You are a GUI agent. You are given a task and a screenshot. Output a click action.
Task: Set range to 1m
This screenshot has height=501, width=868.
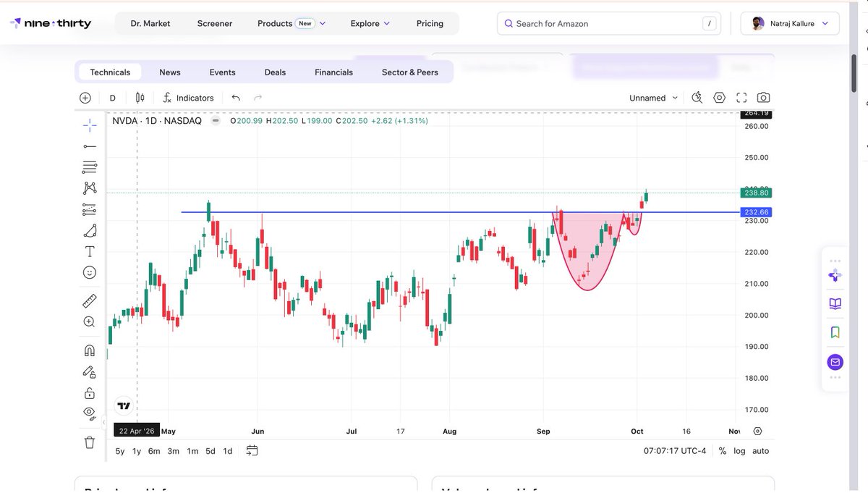192,451
